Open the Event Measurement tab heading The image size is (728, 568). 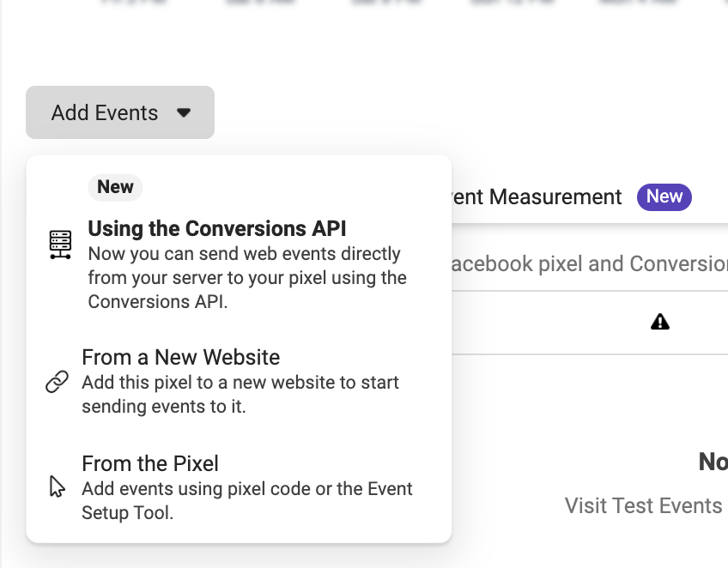click(x=537, y=196)
